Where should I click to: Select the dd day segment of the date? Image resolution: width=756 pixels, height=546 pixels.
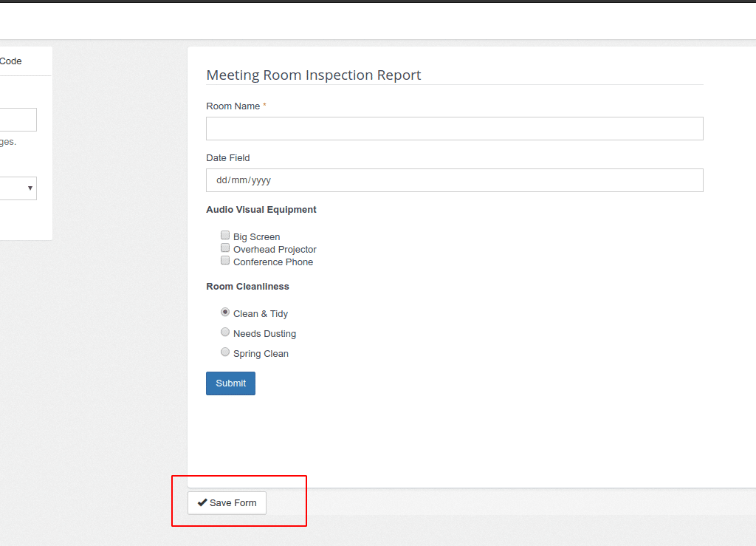(x=222, y=180)
